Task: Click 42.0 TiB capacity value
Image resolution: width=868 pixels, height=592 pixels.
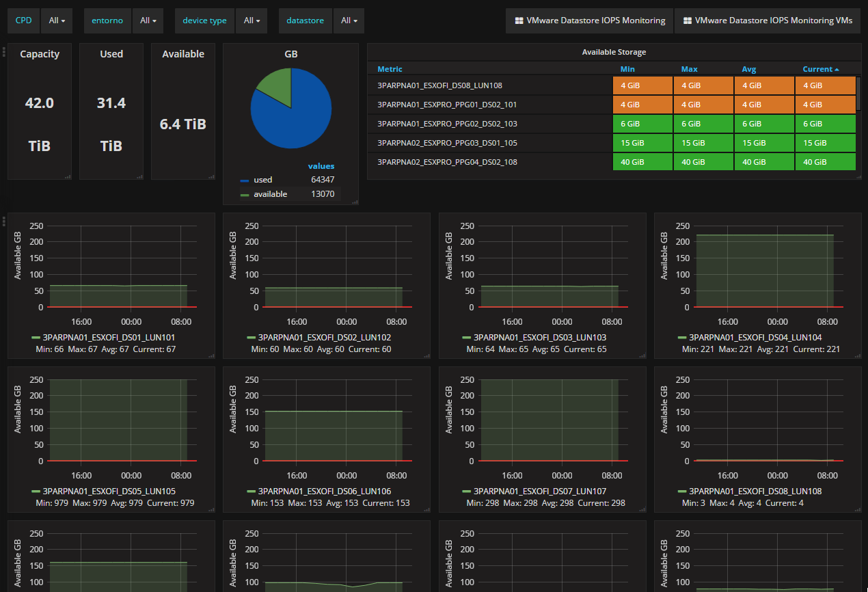Action: point(40,124)
